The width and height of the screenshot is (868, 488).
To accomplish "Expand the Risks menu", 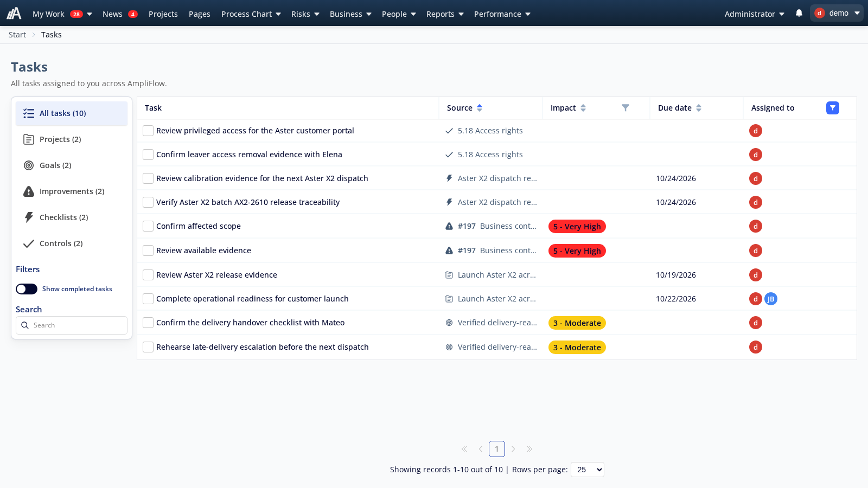I will click(305, 14).
